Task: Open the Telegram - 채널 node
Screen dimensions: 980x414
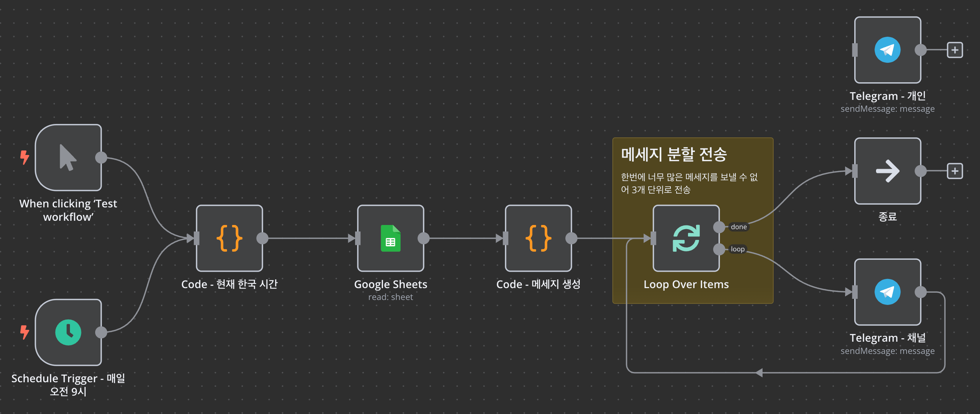Action: [x=888, y=292]
